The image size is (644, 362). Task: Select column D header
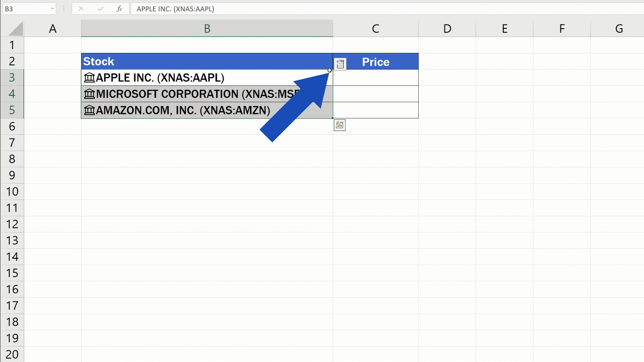click(x=447, y=28)
